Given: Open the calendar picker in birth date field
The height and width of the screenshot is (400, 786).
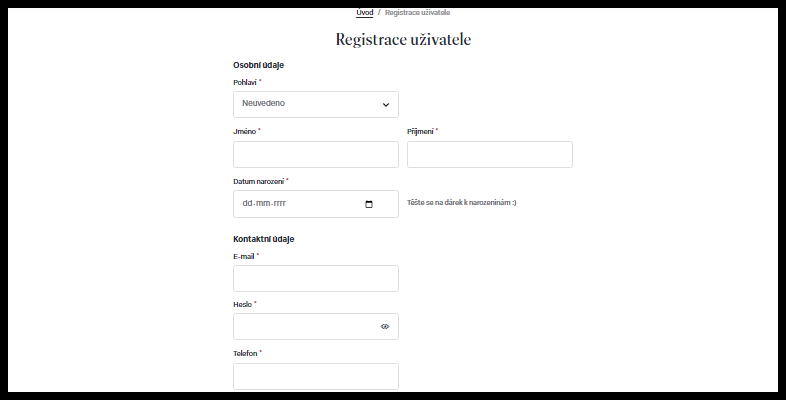Looking at the screenshot, I should click(369, 204).
